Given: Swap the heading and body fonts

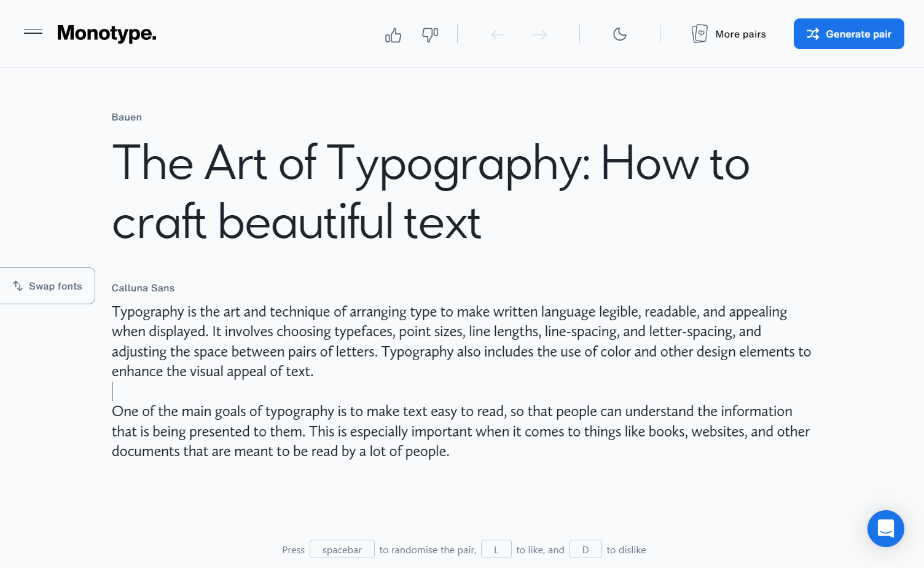Looking at the screenshot, I should tap(48, 286).
